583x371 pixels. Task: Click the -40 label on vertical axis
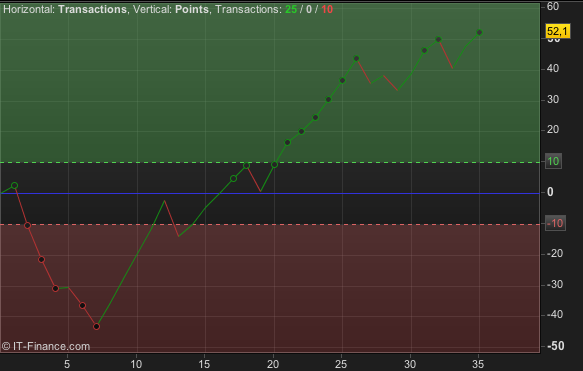[x=555, y=314]
